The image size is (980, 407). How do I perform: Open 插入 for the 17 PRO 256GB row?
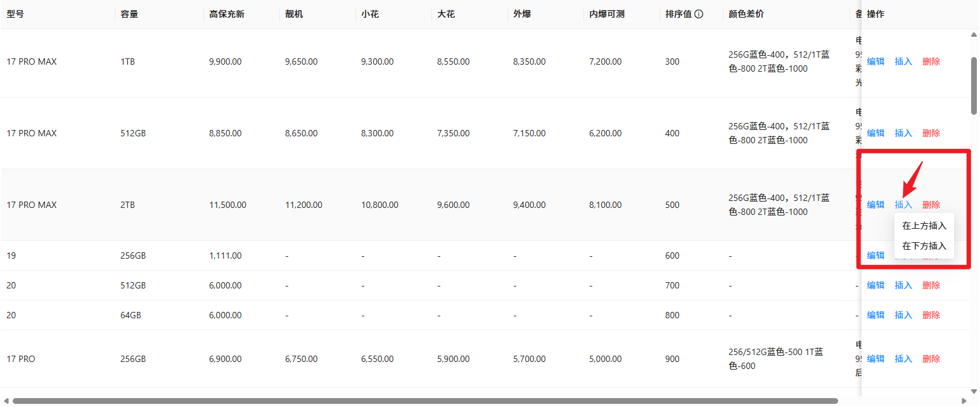[x=903, y=359]
